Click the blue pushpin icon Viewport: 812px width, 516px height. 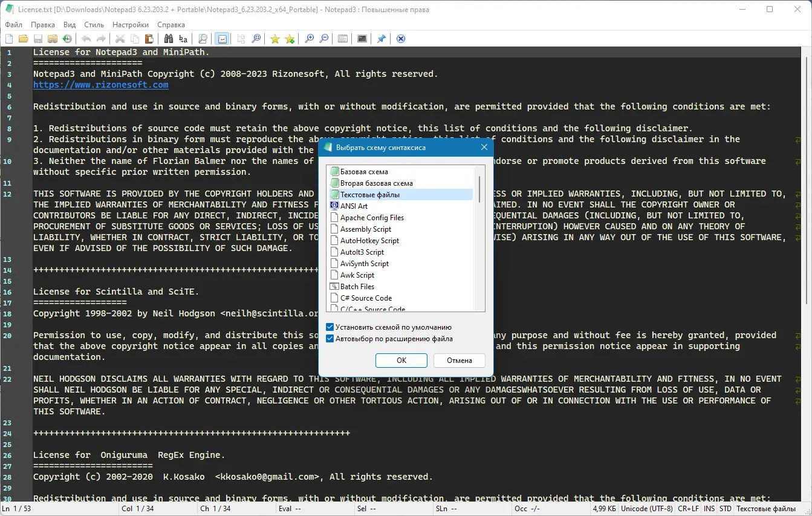pyautogui.click(x=382, y=39)
